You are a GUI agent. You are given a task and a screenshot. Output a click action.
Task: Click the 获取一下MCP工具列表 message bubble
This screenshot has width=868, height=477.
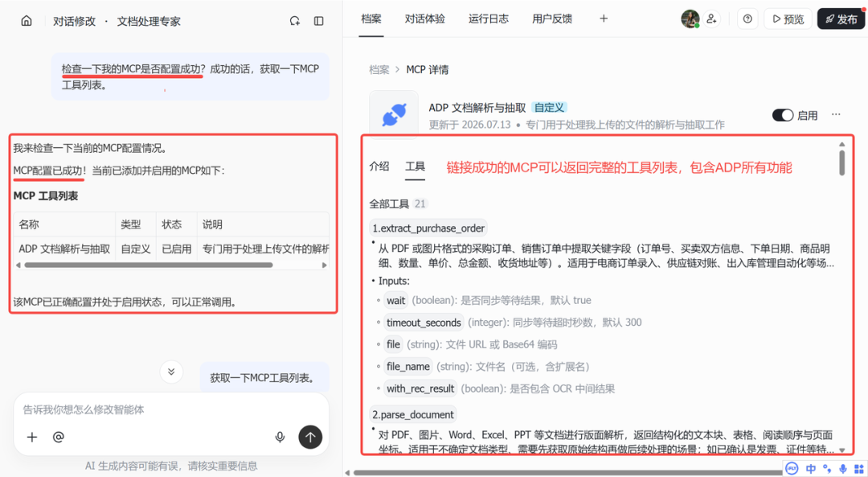tap(264, 378)
